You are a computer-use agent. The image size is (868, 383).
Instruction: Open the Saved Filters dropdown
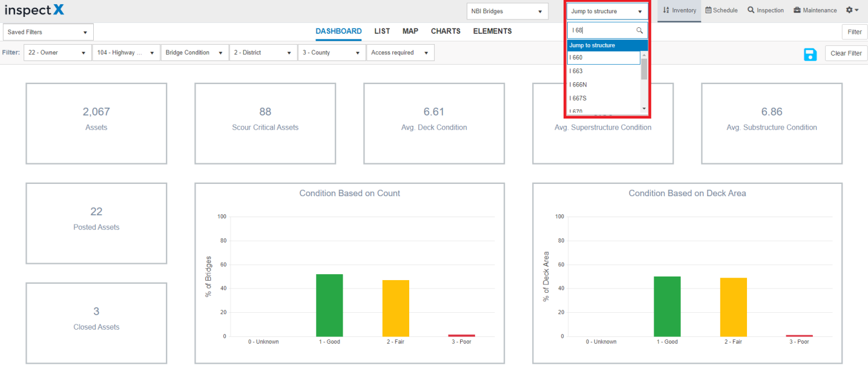coord(48,32)
